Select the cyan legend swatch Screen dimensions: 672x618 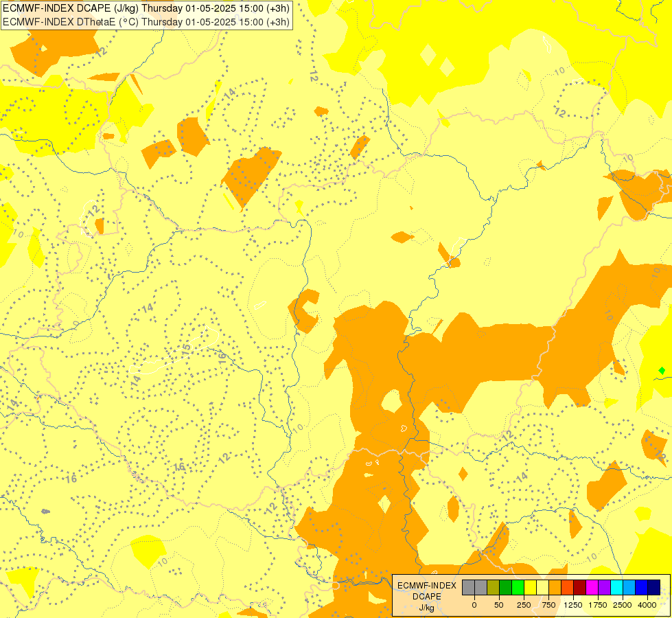[616, 588]
